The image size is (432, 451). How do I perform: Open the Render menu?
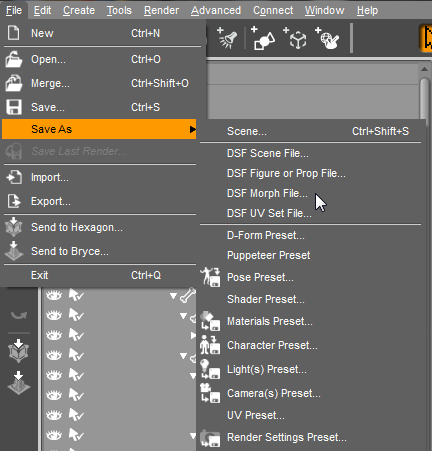[161, 10]
